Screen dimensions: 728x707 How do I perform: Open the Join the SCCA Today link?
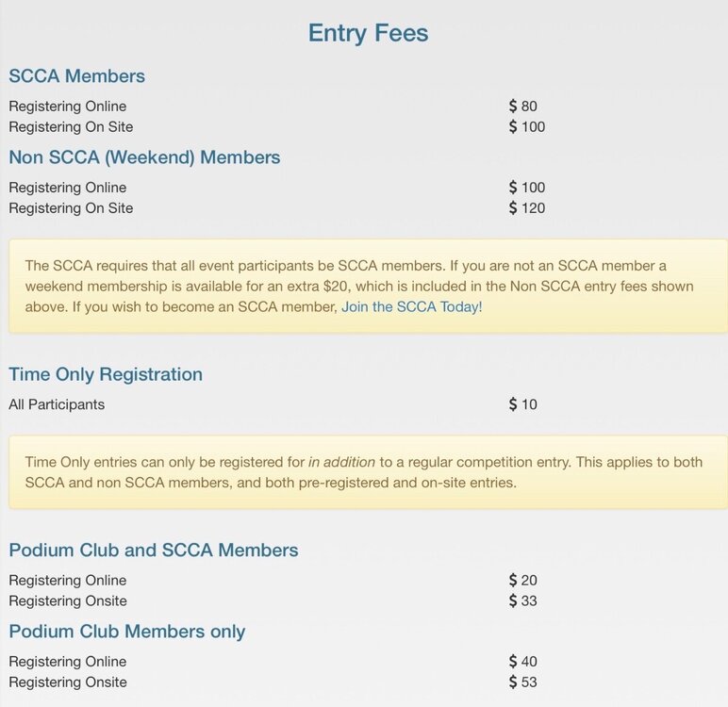pos(412,307)
